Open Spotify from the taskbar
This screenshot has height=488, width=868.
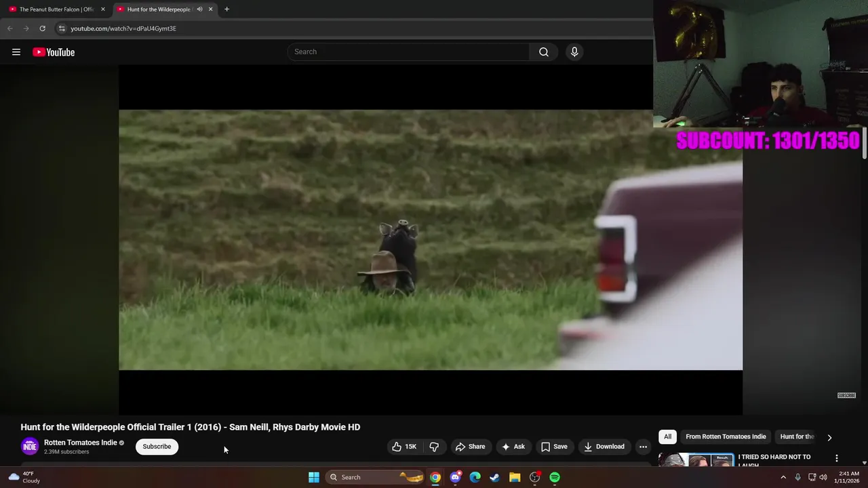pos(555,477)
